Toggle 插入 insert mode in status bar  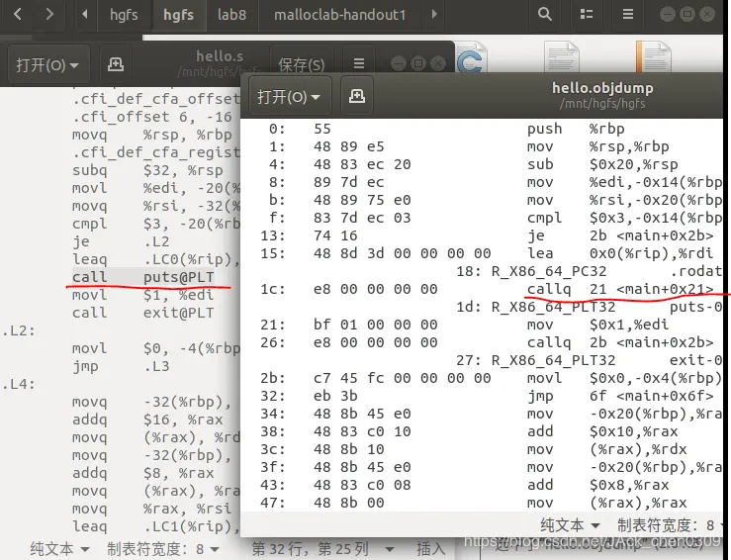pos(430,549)
